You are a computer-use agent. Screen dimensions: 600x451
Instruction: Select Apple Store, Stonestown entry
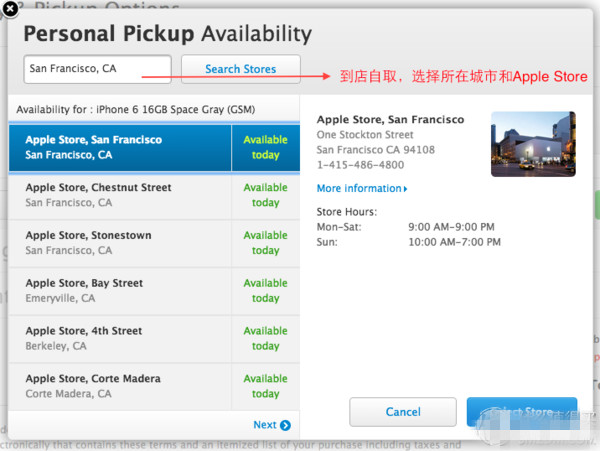pyautogui.click(x=120, y=243)
